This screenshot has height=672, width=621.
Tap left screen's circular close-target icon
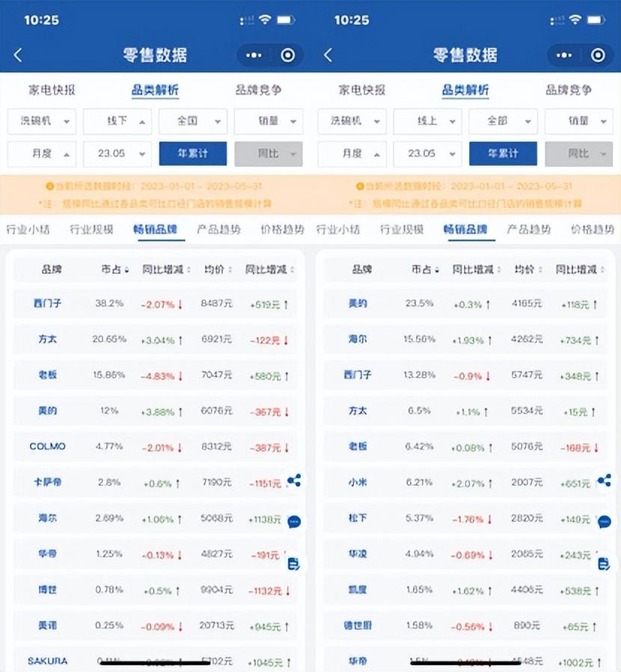tap(287, 55)
